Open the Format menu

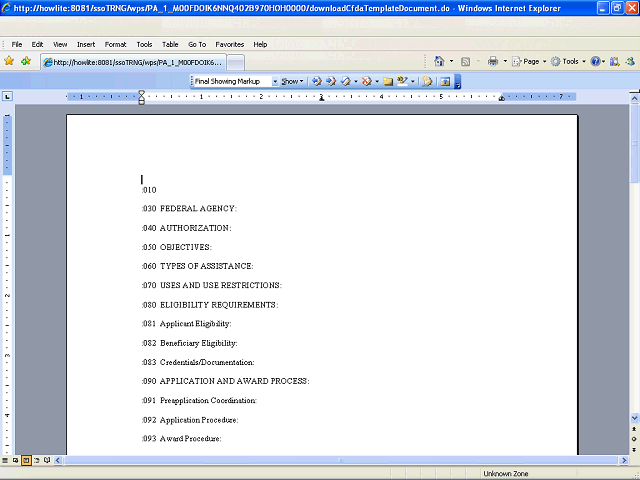point(116,44)
